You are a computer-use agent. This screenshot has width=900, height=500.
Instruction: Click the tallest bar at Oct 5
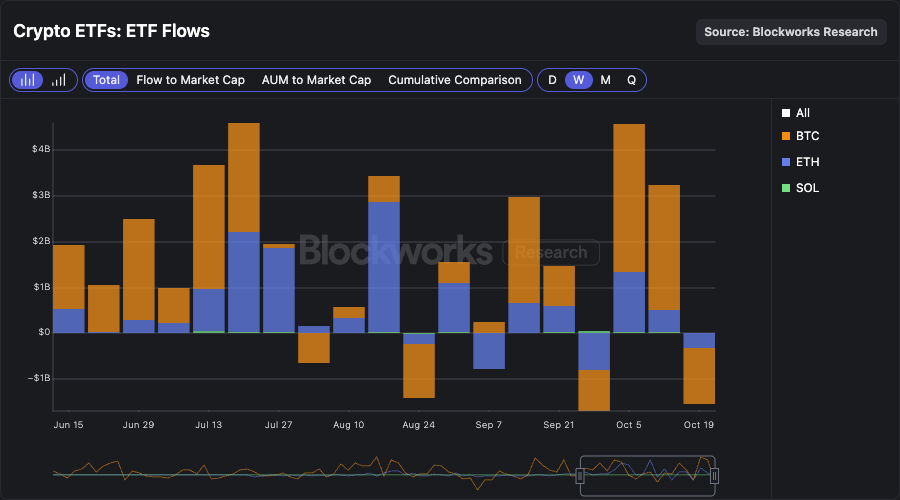click(x=628, y=200)
